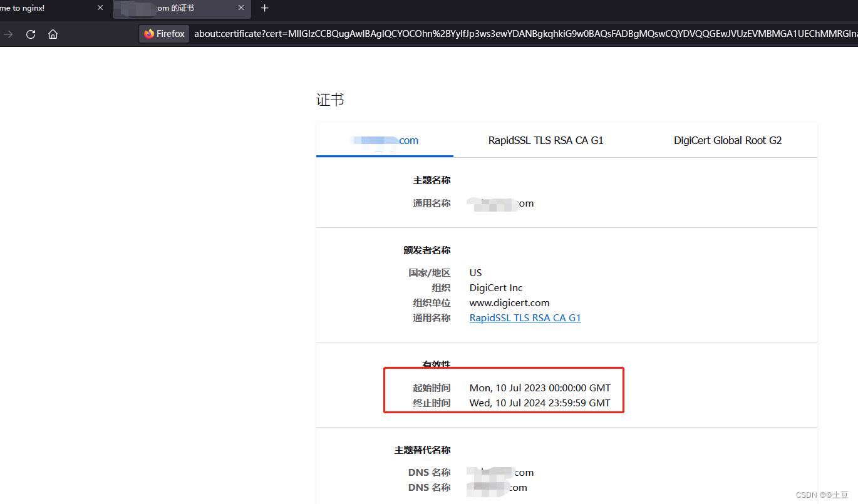This screenshot has height=504, width=858.
Task: Click the value 'www.digicert.com'
Action: (x=510, y=303)
